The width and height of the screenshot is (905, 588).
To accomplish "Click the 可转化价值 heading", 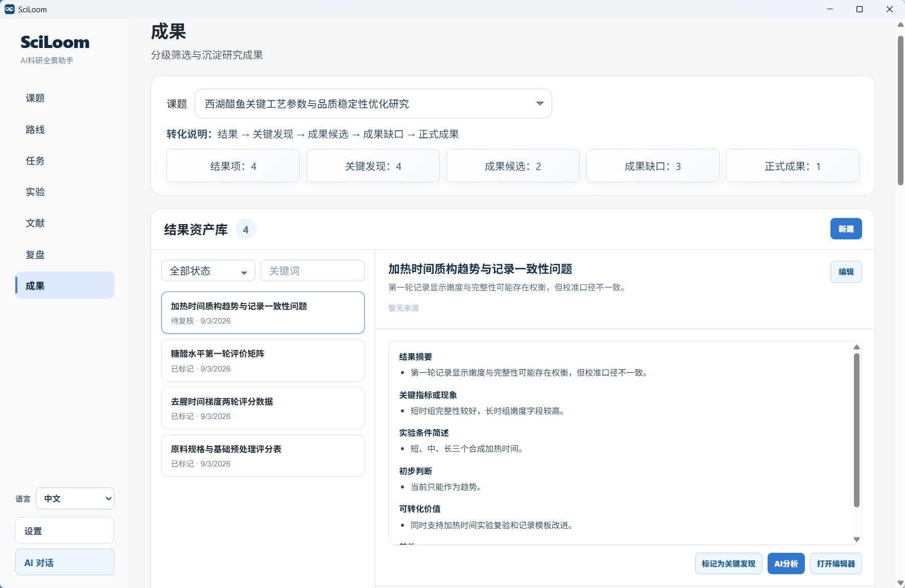I will tap(420, 509).
